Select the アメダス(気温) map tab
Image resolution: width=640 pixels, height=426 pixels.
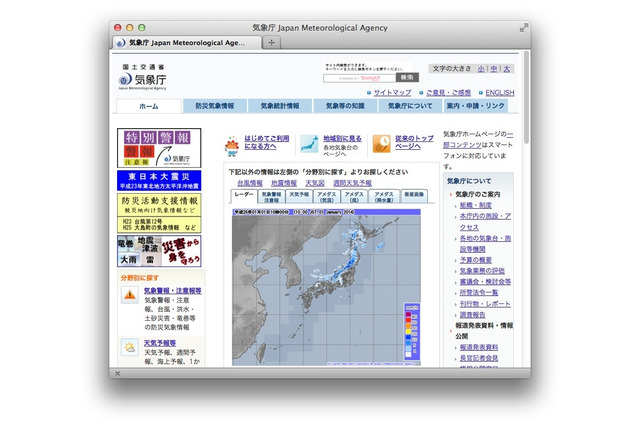[327, 197]
